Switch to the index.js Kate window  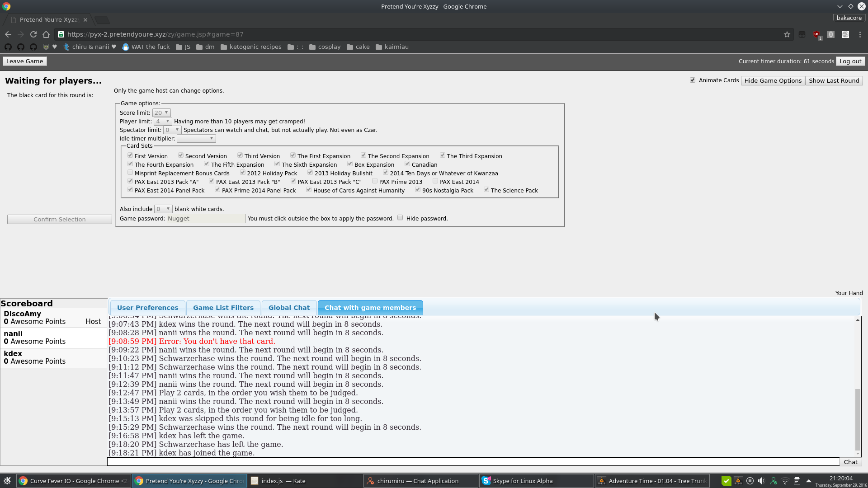305,481
